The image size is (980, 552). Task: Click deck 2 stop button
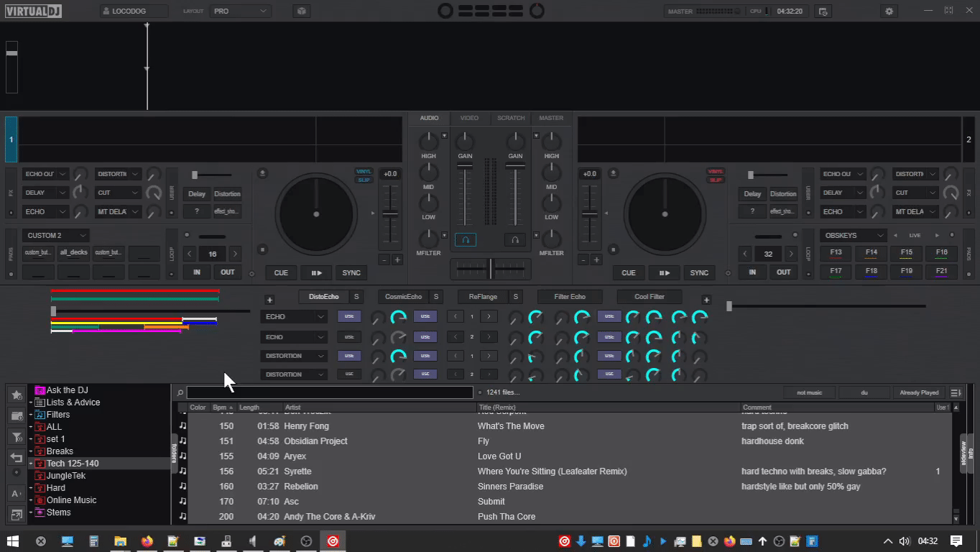[612, 249]
